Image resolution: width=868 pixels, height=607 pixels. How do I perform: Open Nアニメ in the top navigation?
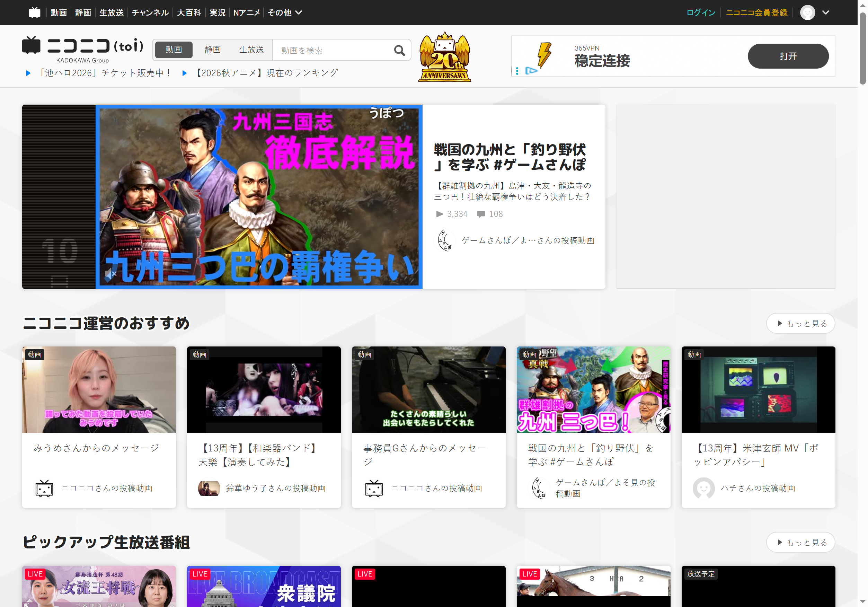pyautogui.click(x=247, y=12)
